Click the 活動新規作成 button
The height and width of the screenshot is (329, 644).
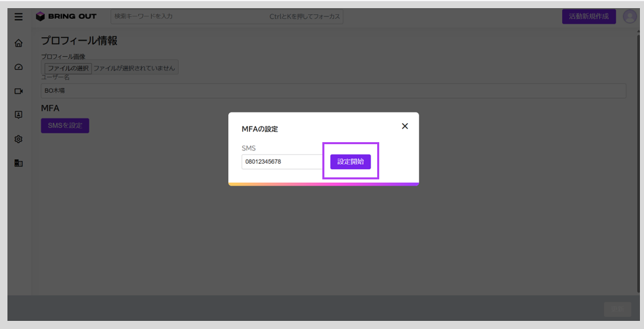click(588, 16)
